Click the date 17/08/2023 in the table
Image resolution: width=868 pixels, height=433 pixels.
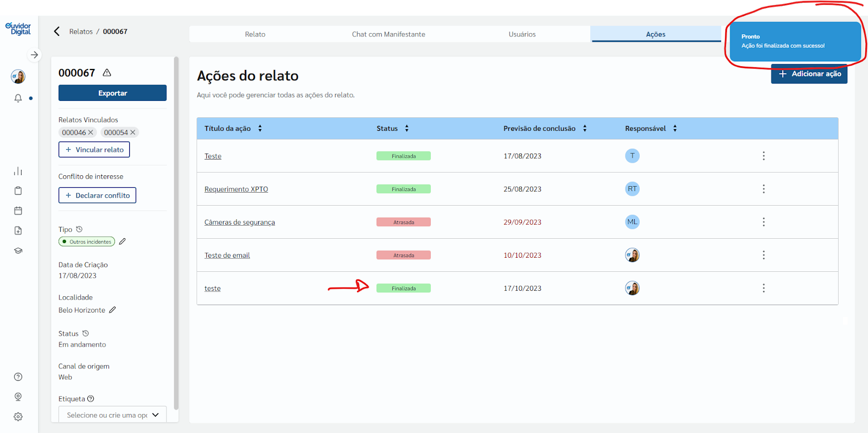click(x=522, y=156)
